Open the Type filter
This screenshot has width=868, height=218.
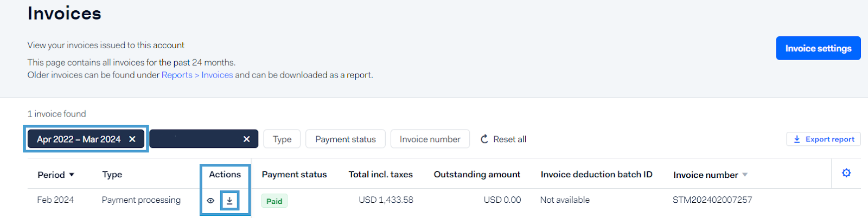tap(282, 139)
